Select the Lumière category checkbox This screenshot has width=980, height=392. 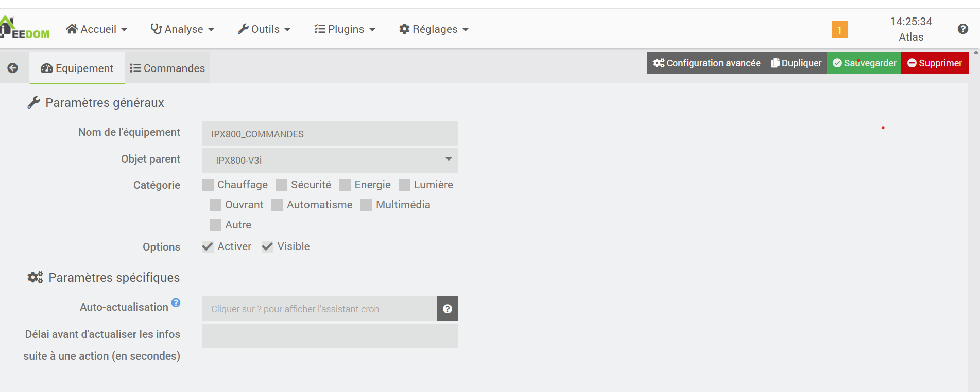tap(404, 185)
